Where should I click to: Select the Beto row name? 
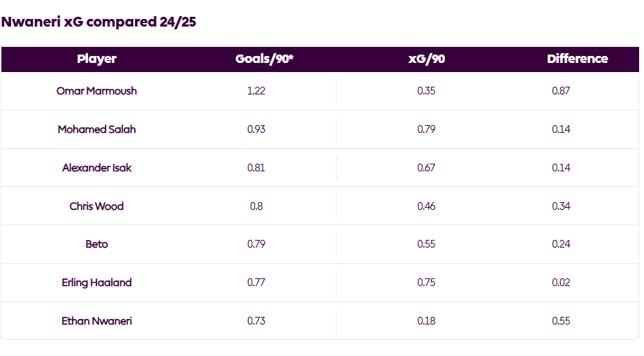[x=96, y=244]
